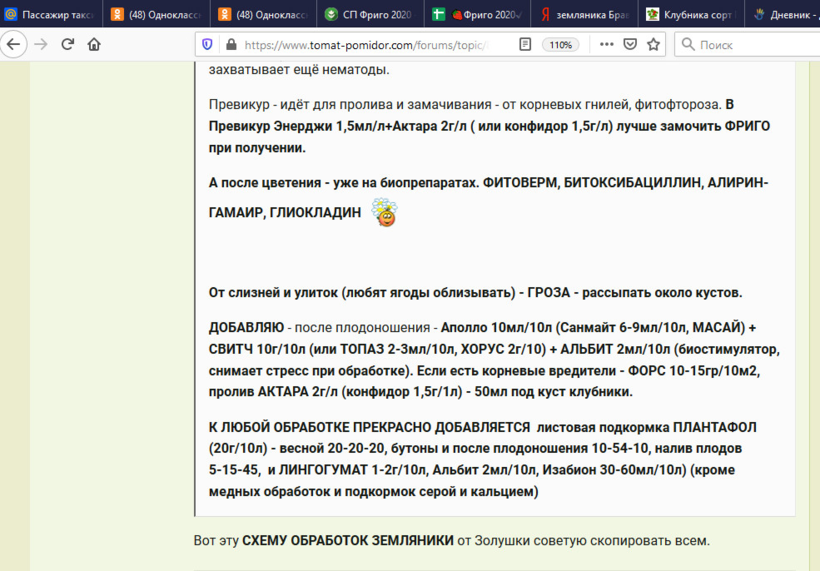Image resolution: width=820 pixels, height=571 pixels.
Task: Bookmark this page with the star
Action: click(653, 44)
